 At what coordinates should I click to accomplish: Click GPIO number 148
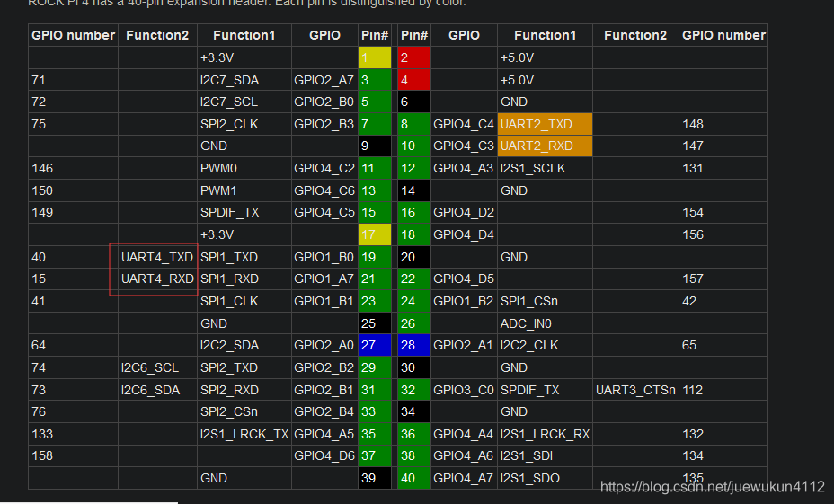723,124
